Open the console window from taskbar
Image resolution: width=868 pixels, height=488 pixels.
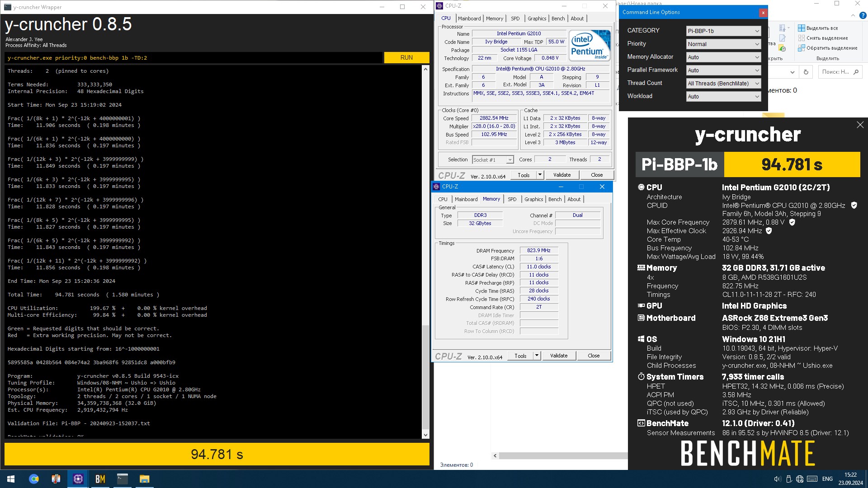[x=122, y=479]
